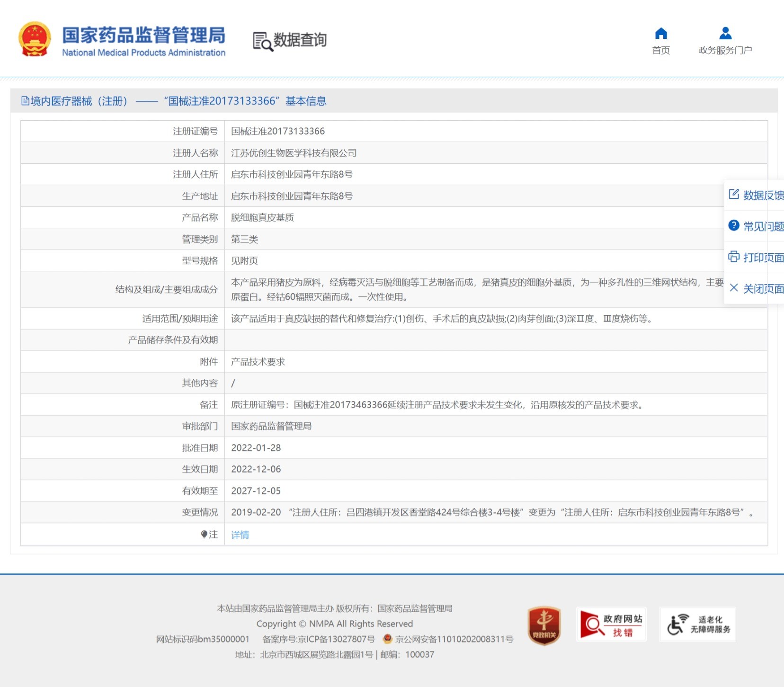The image size is (784, 687).
Task: Click the 管理类别 row label
Action: (x=200, y=239)
